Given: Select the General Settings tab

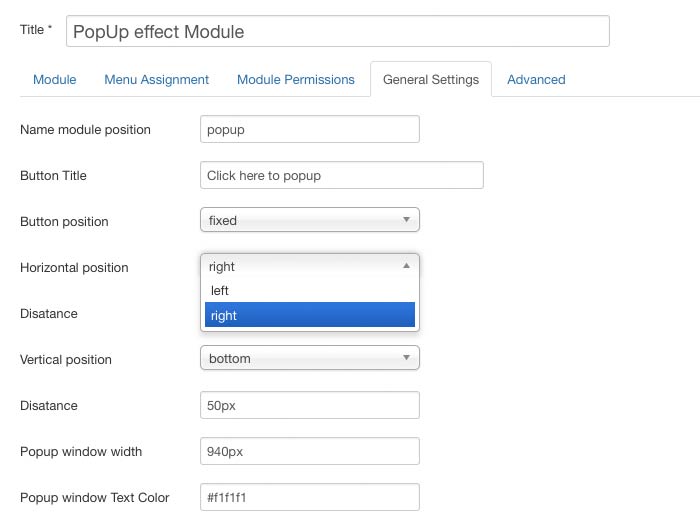Looking at the screenshot, I should click(x=430, y=80).
